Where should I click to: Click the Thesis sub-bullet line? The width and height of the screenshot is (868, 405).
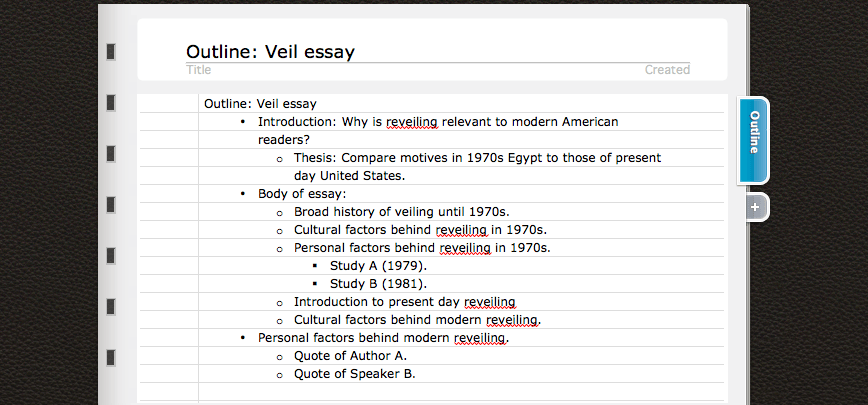tap(477, 167)
